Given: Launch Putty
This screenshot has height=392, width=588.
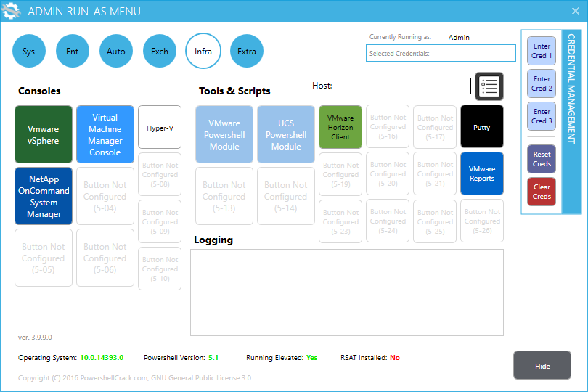Looking at the screenshot, I should click(482, 126).
